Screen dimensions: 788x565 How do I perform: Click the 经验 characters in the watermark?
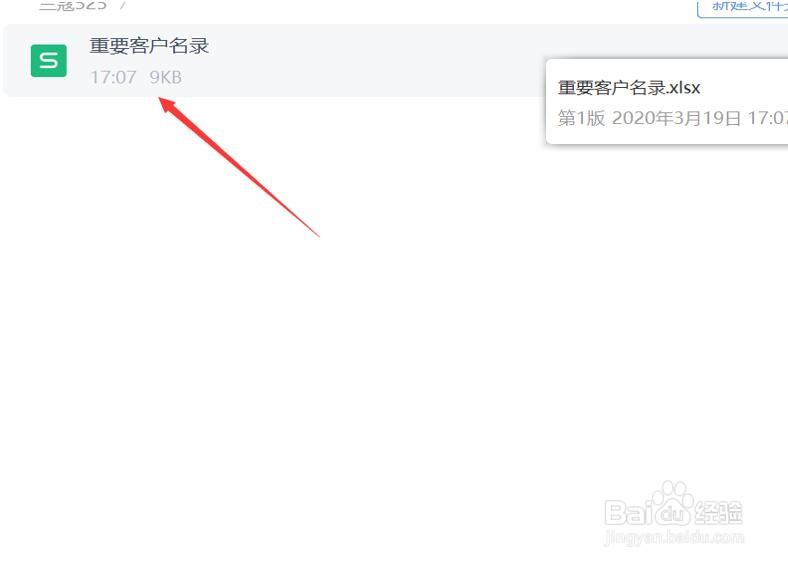[719, 513]
